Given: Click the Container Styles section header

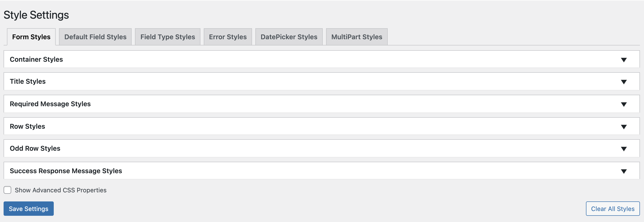Looking at the screenshot, I should pyautogui.click(x=36, y=59).
